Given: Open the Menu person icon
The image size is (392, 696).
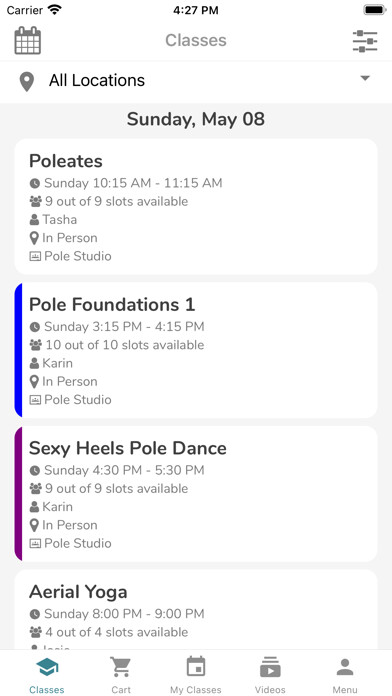Looking at the screenshot, I should (345, 667).
